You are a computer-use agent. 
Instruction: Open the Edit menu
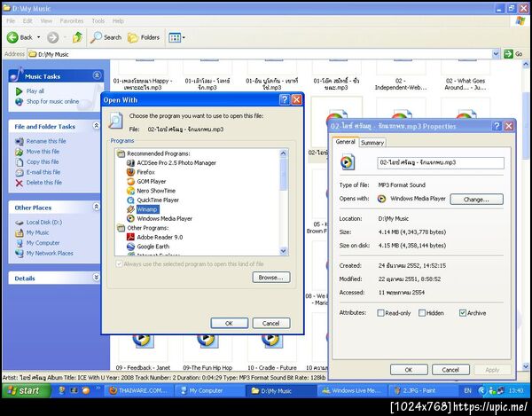point(27,21)
